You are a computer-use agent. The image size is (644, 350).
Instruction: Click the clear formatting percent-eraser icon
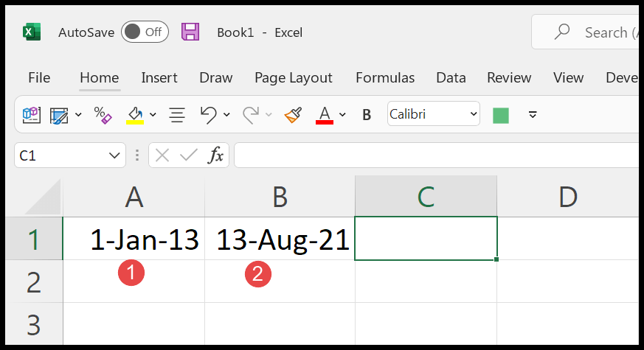click(103, 114)
